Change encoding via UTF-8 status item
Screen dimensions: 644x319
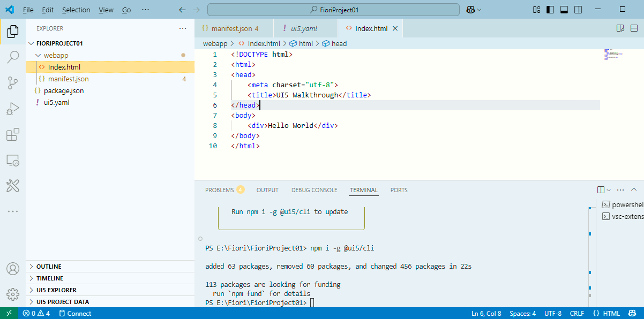pos(553,313)
